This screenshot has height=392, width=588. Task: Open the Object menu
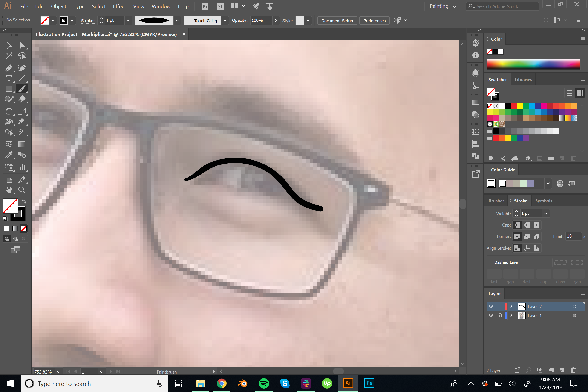58,6
